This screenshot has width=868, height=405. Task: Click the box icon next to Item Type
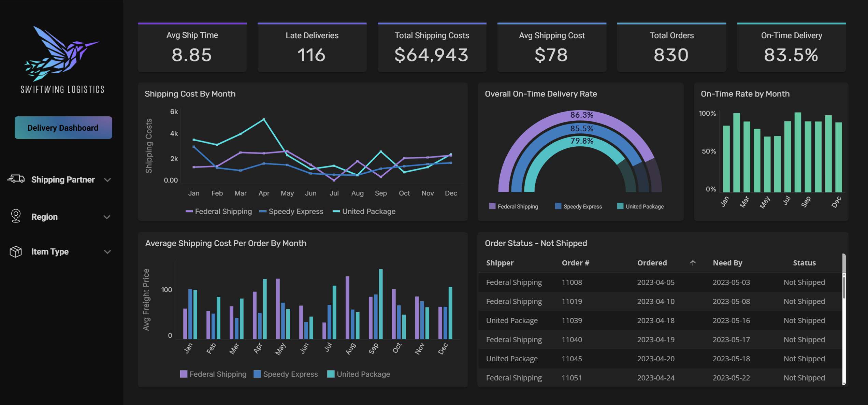coord(16,252)
